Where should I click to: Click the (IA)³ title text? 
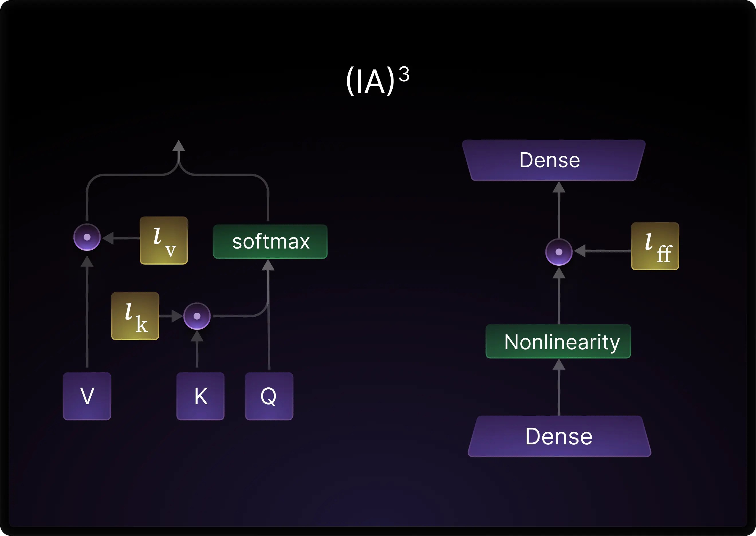tap(377, 80)
